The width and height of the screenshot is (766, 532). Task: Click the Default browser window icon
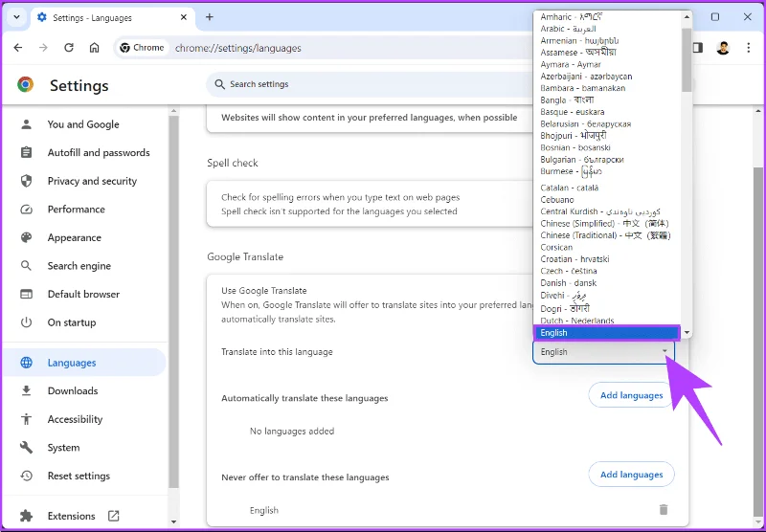[27, 295]
